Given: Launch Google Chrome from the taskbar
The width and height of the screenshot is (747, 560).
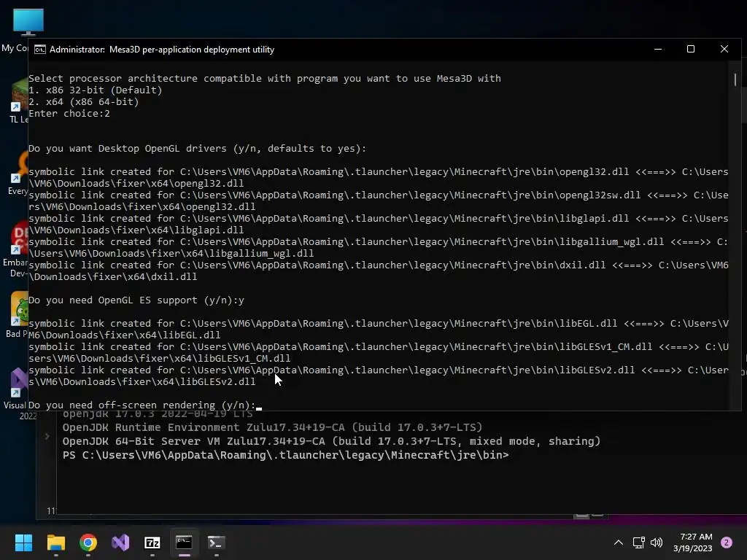Looking at the screenshot, I should 88,542.
